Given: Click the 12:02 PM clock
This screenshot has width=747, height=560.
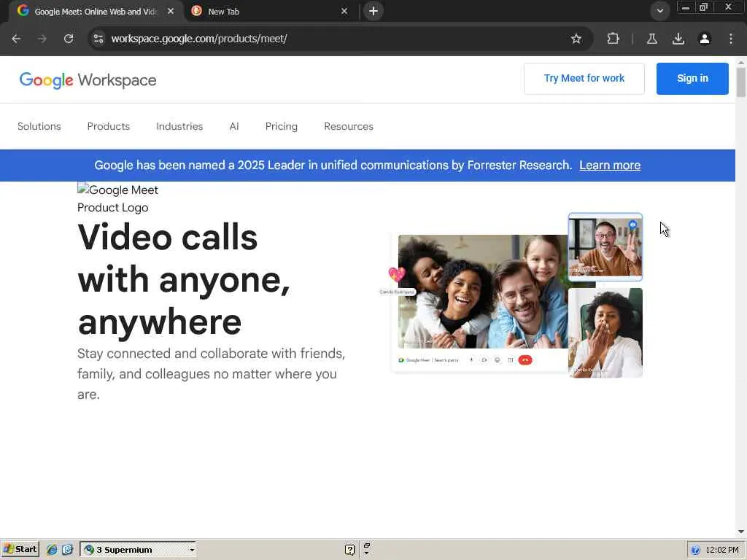Looking at the screenshot, I should click(x=721, y=550).
